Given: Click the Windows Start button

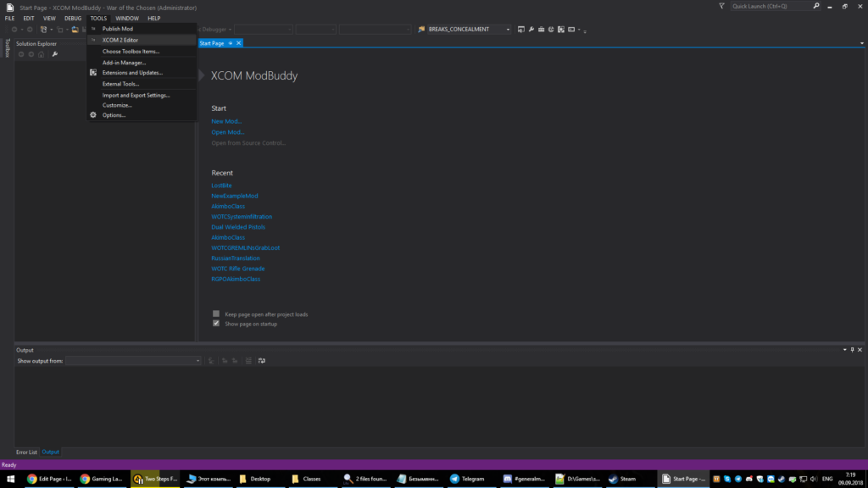Looking at the screenshot, I should 10,479.
